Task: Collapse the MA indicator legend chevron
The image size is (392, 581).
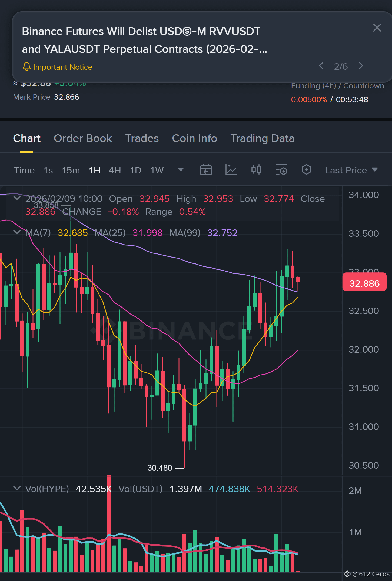Action: [17, 232]
